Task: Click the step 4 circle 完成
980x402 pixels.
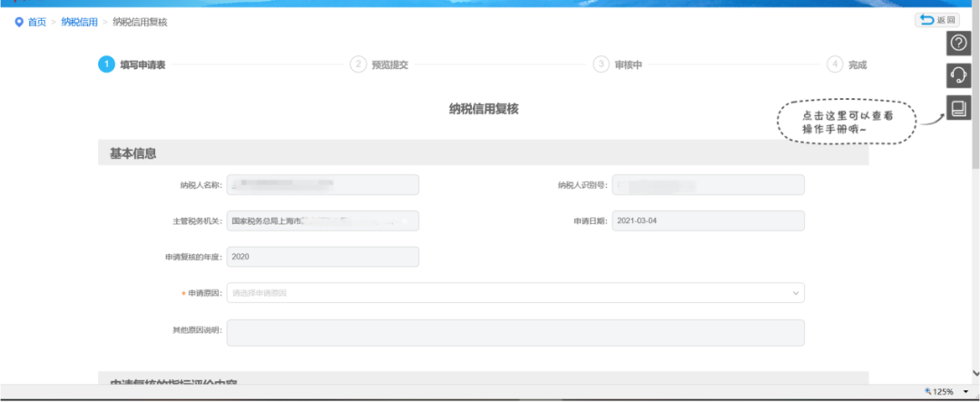Action: [835, 64]
